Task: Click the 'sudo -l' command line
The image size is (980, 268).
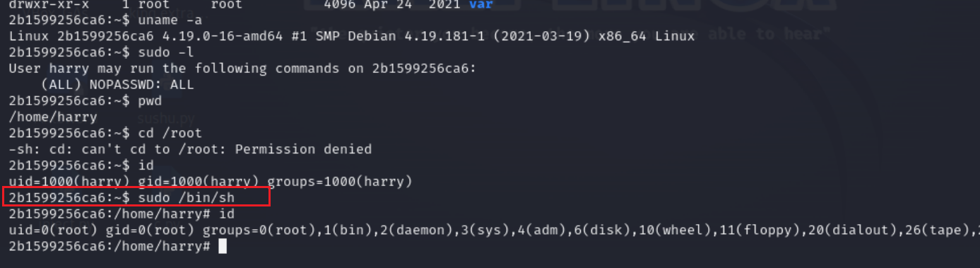Action: 101,52
